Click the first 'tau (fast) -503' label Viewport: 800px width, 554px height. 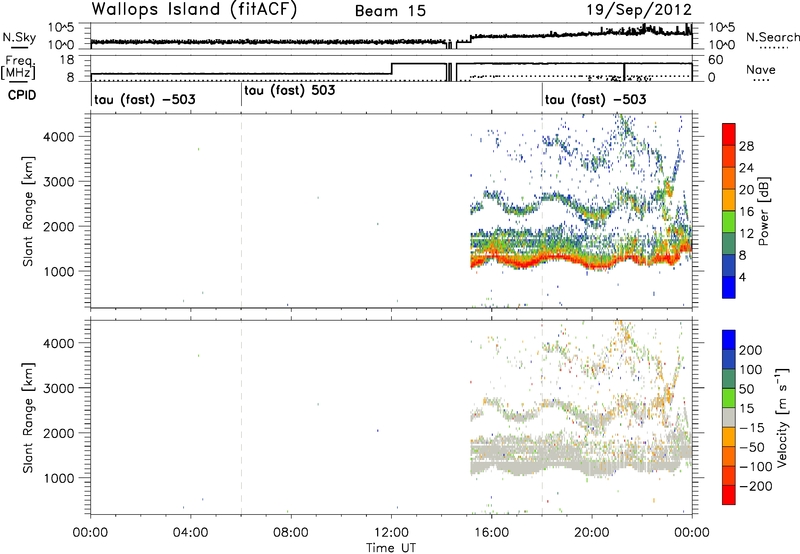point(144,99)
